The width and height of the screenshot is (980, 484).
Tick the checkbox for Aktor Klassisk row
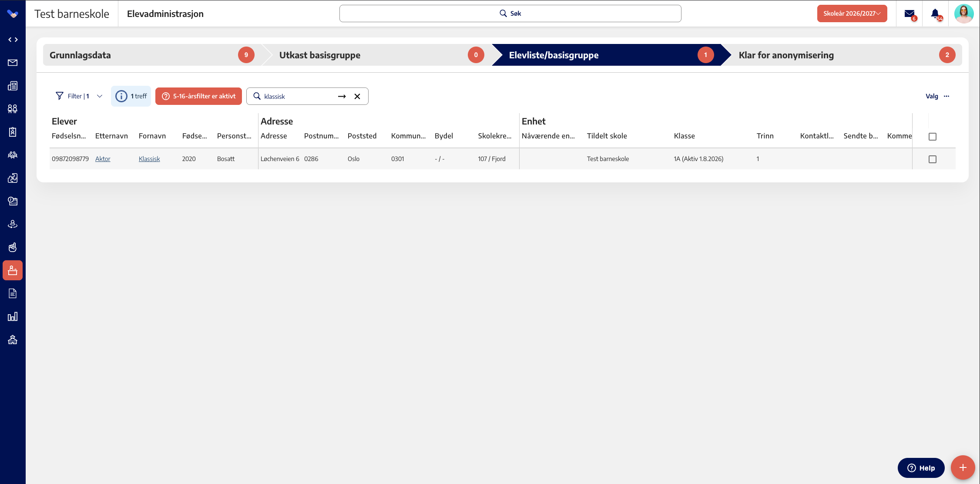click(x=932, y=159)
